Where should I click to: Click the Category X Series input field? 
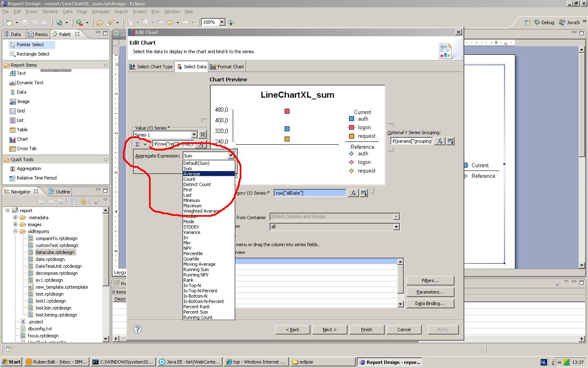[310, 193]
